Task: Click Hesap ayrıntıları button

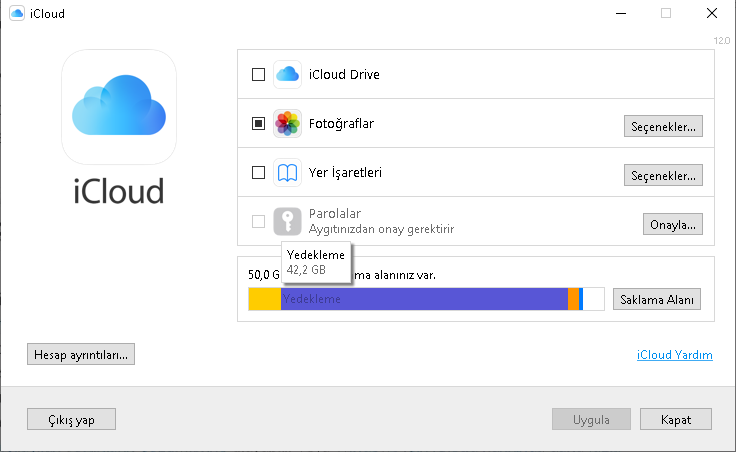Action: pos(81,354)
